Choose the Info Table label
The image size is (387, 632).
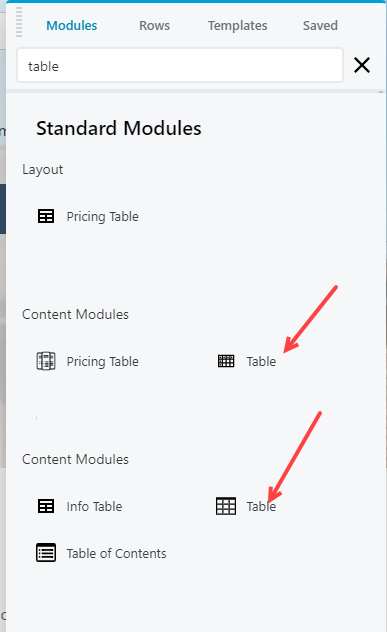click(94, 507)
